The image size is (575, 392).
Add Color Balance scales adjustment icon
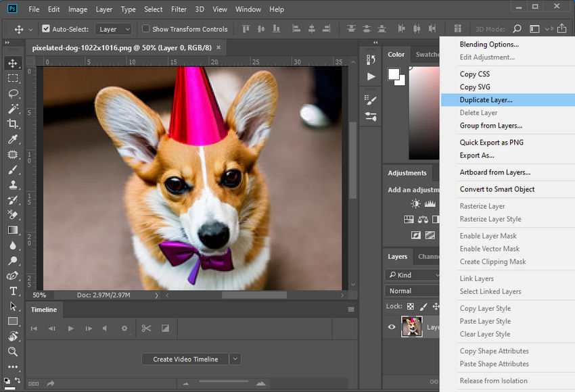[x=423, y=220]
